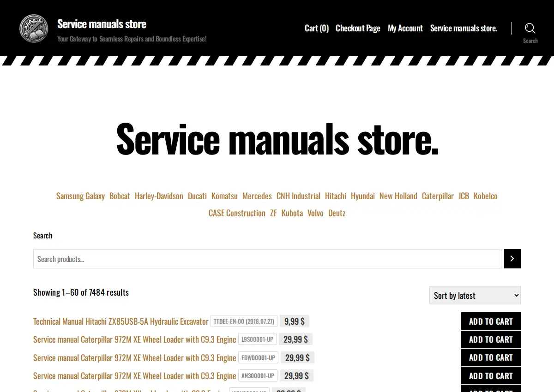
Task: Browse New Holland manuals
Action: pyautogui.click(x=398, y=196)
